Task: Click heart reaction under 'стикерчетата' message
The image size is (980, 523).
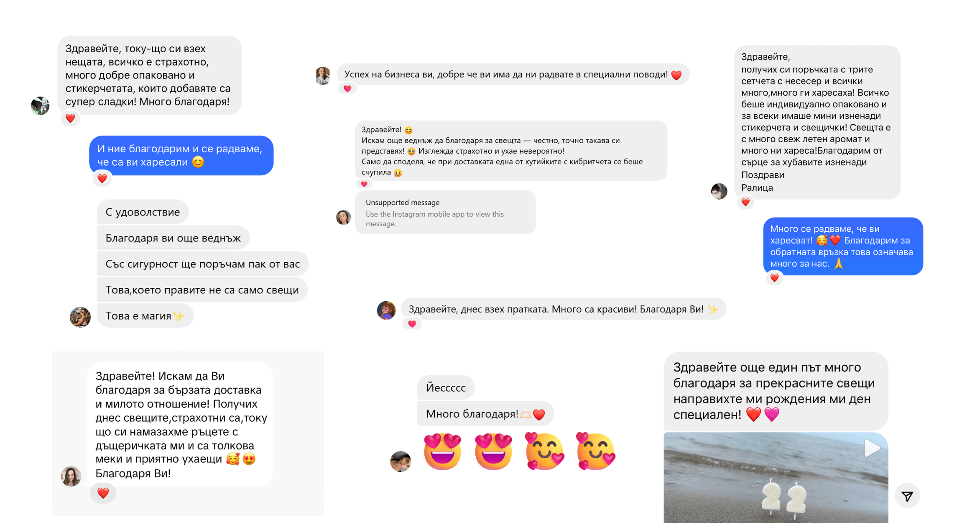Action: (70, 118)
